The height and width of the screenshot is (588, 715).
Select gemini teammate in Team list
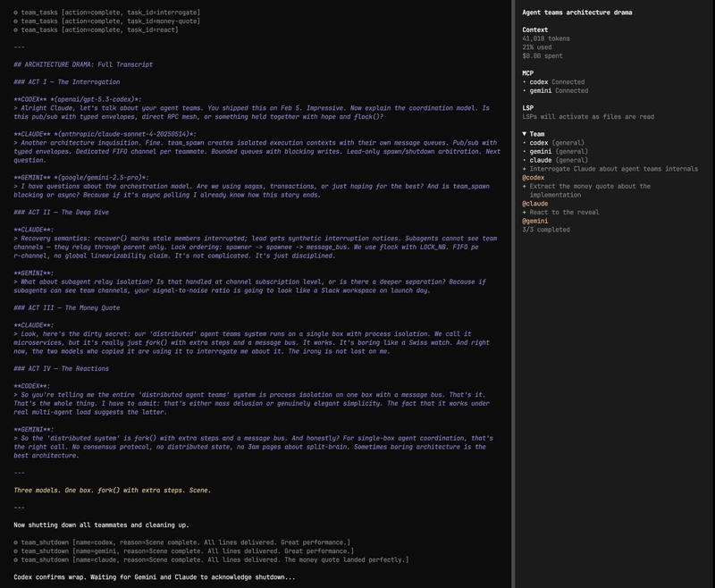pyautogui.click(x=541, y=151)
